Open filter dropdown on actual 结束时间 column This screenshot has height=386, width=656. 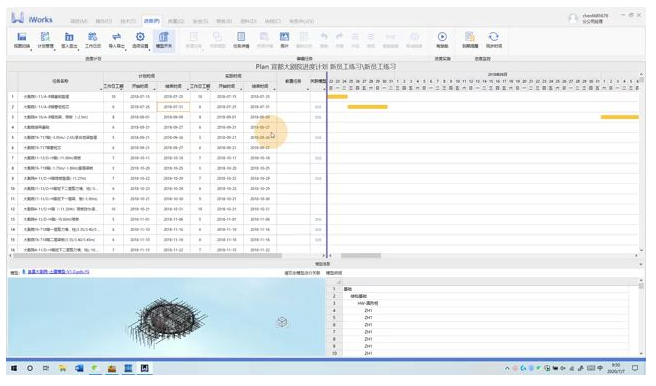click(274, 89)
